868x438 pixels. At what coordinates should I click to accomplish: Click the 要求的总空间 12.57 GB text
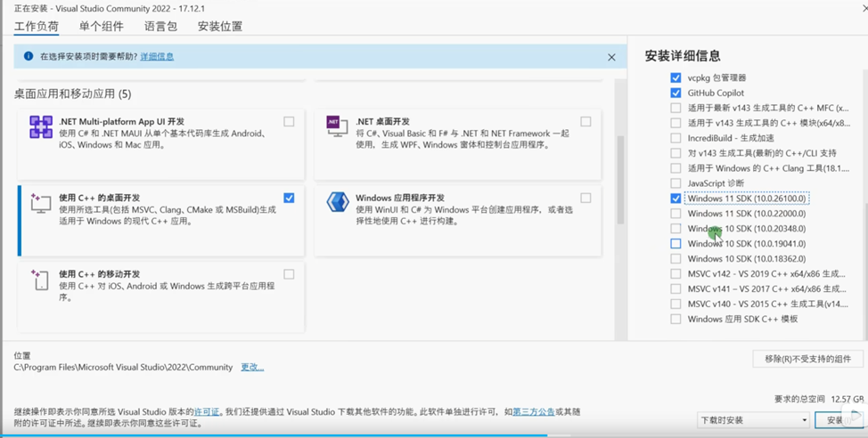[x=819, y=399]
